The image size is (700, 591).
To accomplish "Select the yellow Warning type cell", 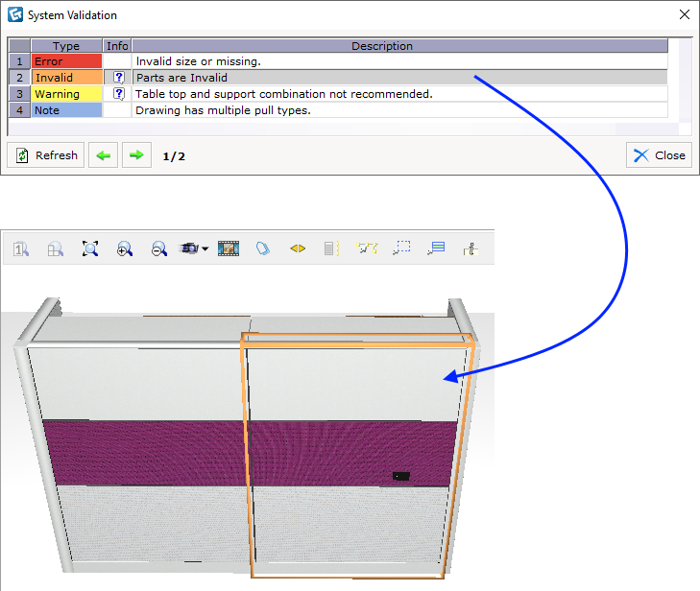I will (x=66, y=94).
